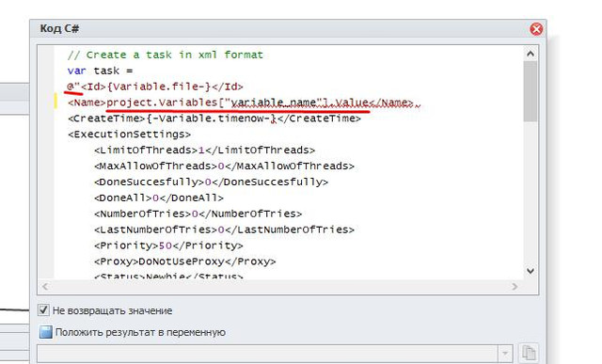
Task: Click the MaxAllowOfThreads line
Action: (x=224, y=166)
